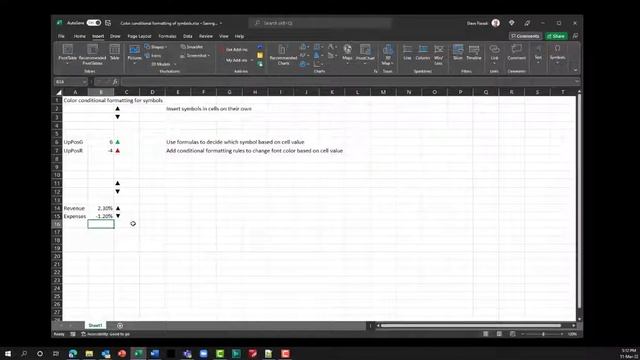
Task: Switch to the Formulas tab
Action: pos(167,36)
